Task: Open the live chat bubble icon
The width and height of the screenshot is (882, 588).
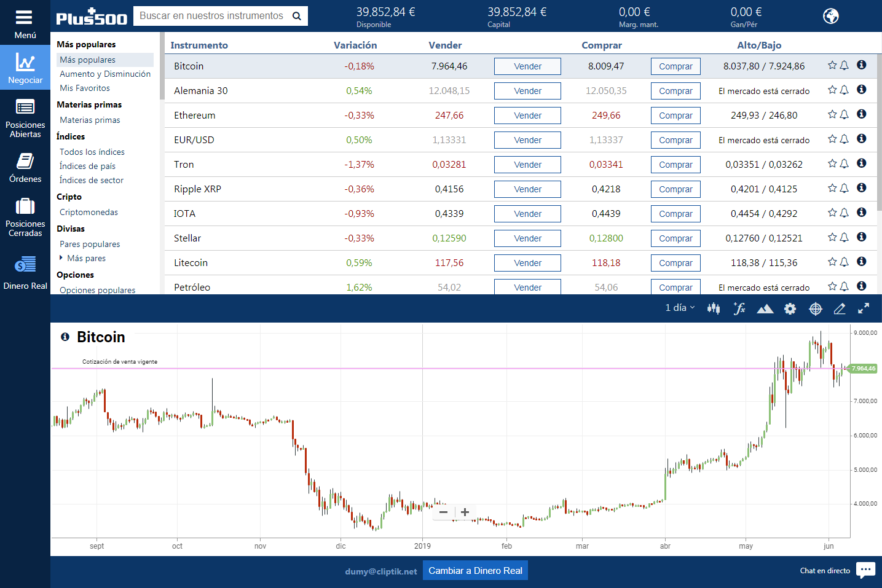Action: [865, 570]
